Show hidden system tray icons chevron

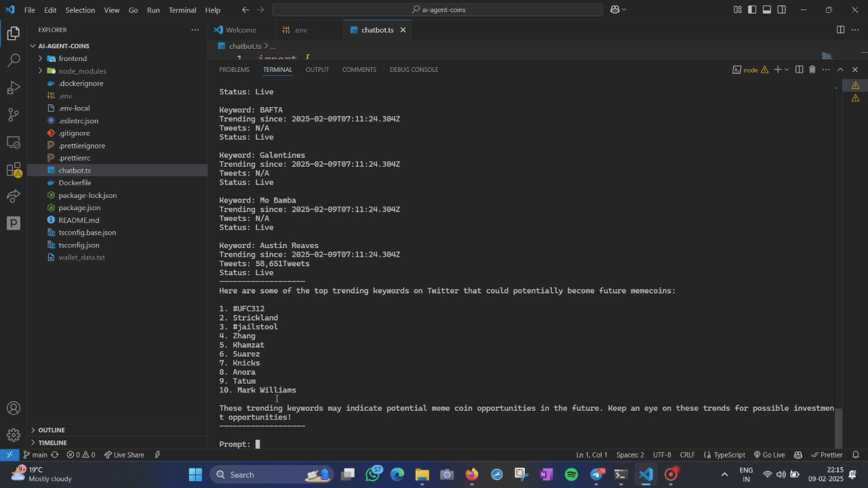[724, 474]
